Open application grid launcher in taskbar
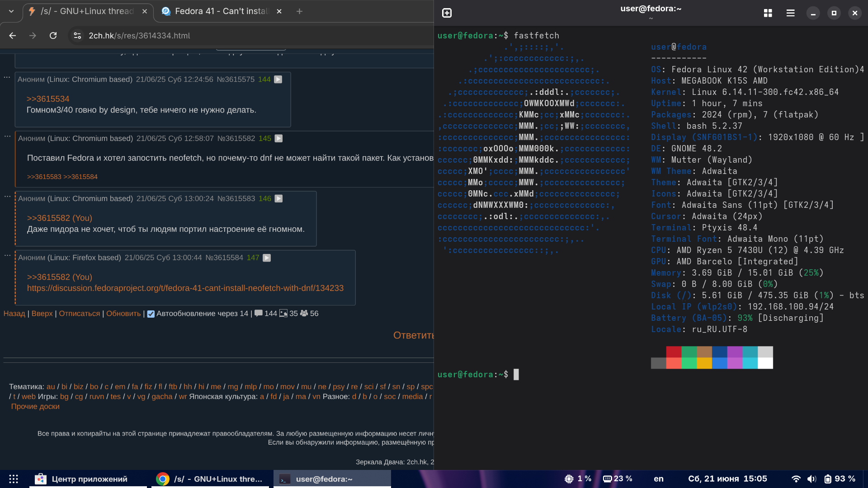Image resolution: width=868 pixels, height=488 pixels. tap(14, 479)
